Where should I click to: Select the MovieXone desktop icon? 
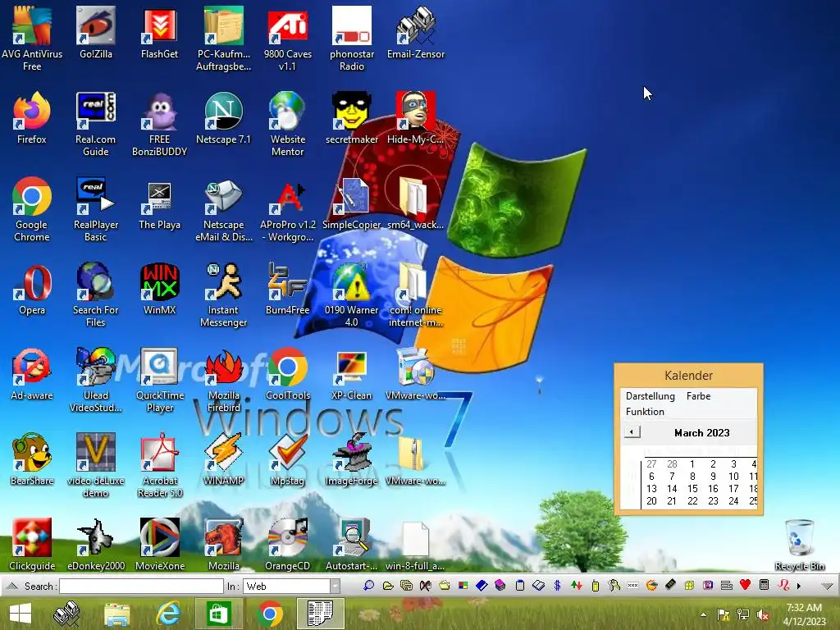(160, 545)
